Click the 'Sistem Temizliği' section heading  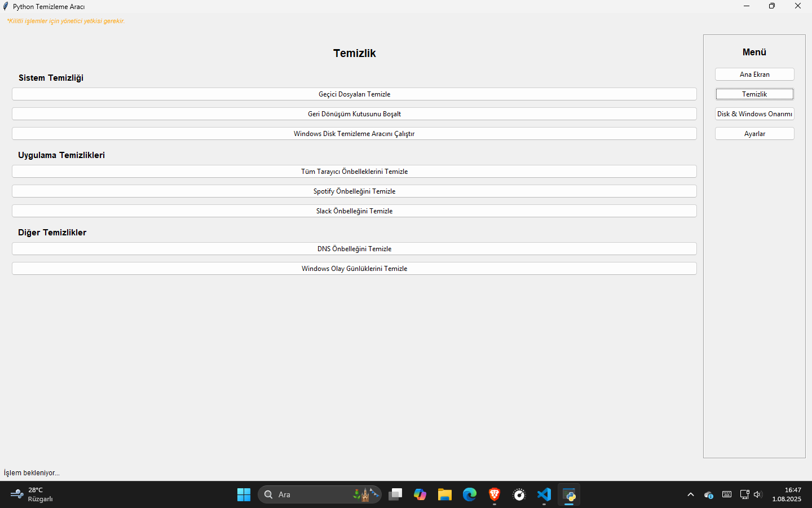pyautogui.click(x=51, y=78)
